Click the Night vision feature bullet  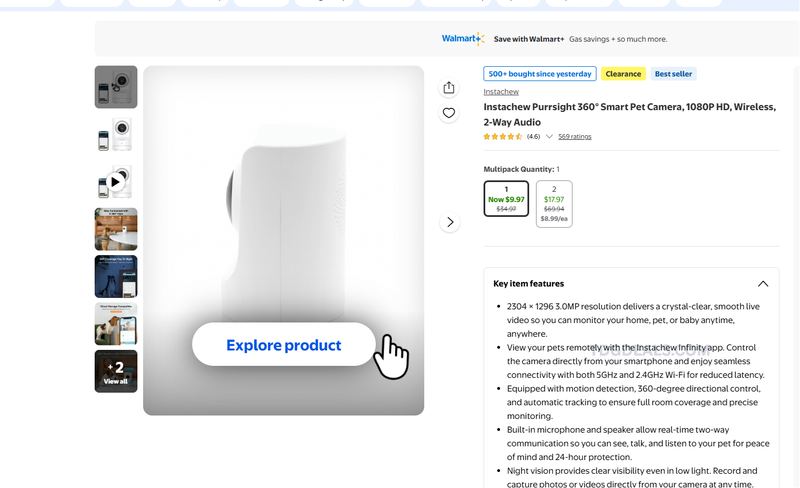pyautogui.click(x=632, y=477)
